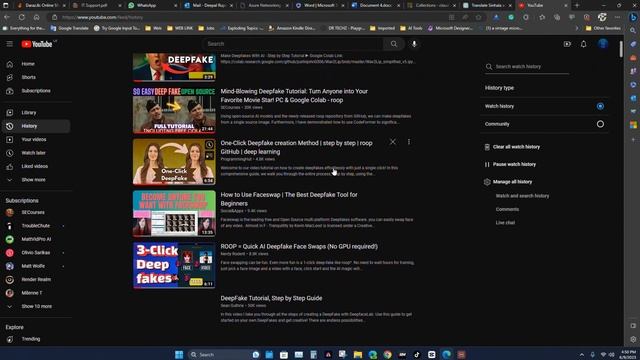Switch to the Document 4.docx tab
This screenshot has width=640, height=360.
pyautogui.click(x=376, y=5)
